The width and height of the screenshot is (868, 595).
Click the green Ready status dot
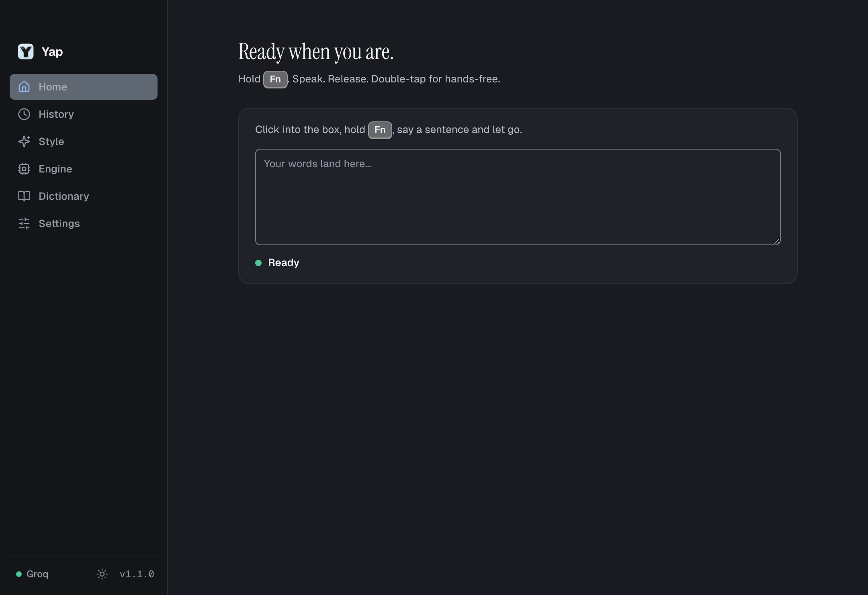pyautogui.click(x=258, y=263)
